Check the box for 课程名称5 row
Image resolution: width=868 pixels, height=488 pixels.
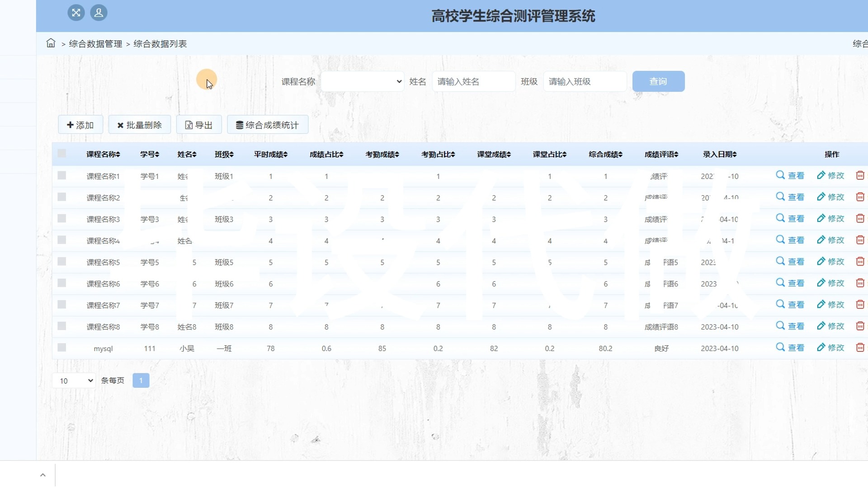point(62,262)
